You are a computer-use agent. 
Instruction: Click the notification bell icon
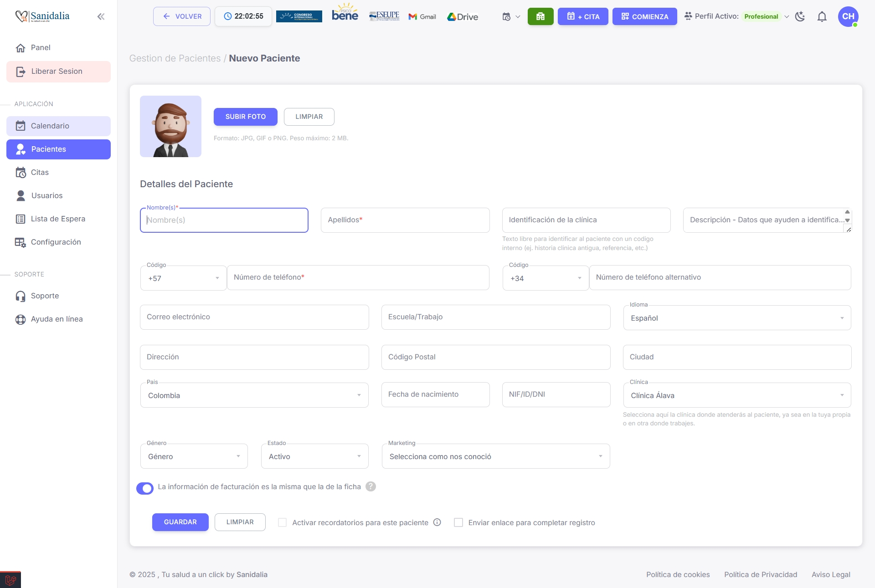822,17
